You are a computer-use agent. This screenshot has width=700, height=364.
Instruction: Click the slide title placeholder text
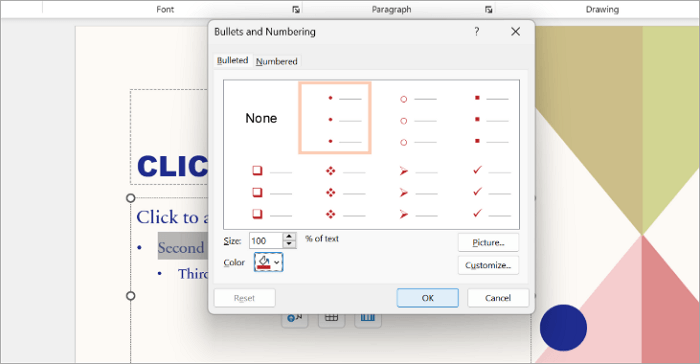(172, 166)
